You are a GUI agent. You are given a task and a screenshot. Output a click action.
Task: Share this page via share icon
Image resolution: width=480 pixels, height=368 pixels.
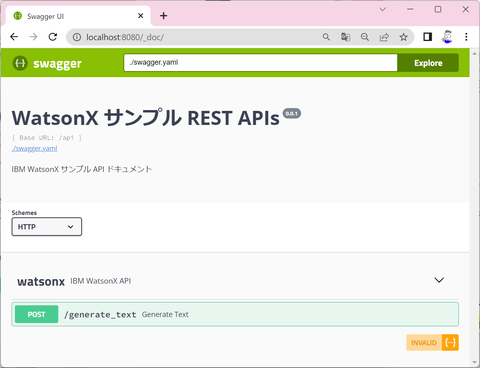384,37
